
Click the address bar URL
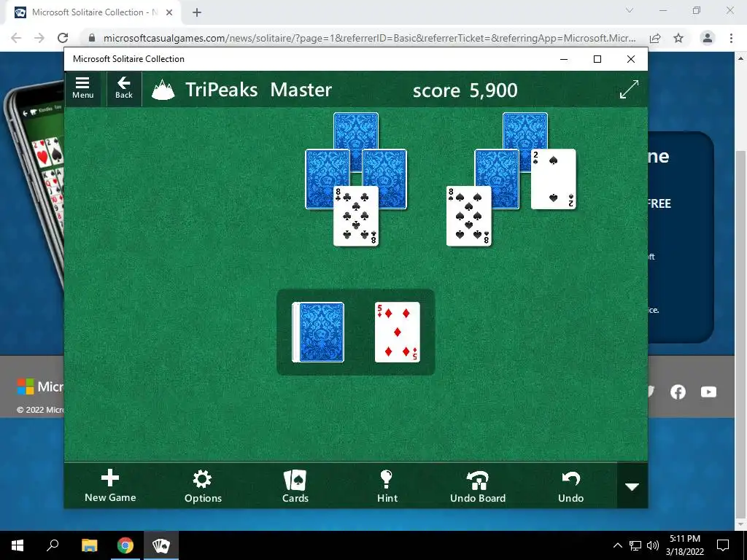[x=369, y=38]
